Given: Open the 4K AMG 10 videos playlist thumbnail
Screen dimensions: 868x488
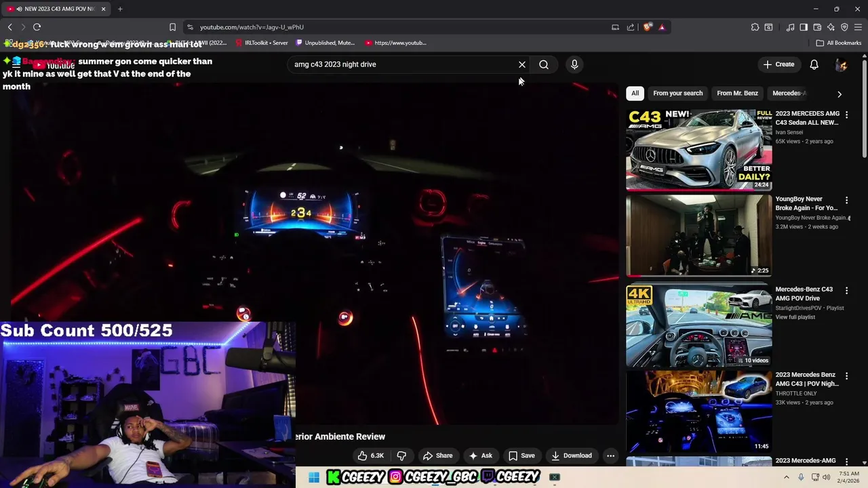Looking at the screenshot, I should click(x=698, y=325).
